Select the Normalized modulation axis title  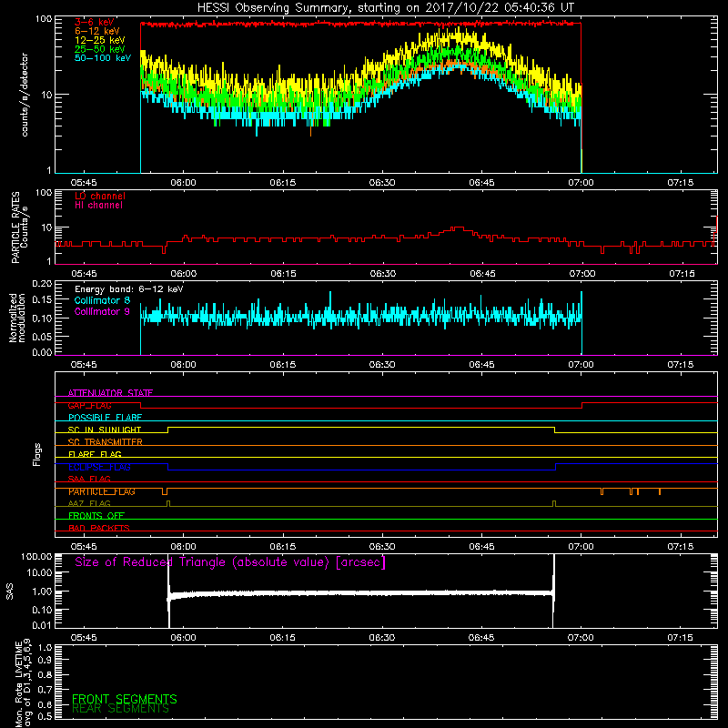coord(17,318)
